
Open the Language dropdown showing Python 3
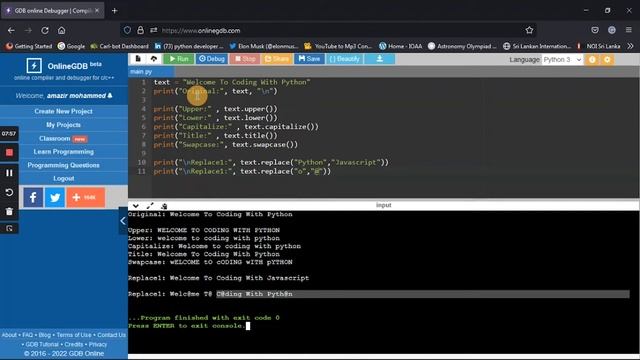(562, 60)
